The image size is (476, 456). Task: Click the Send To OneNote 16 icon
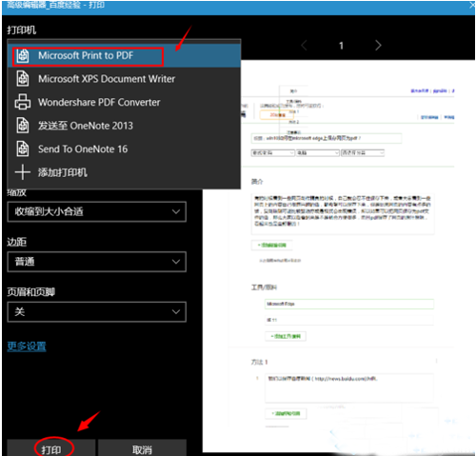(x=23, y=149)
